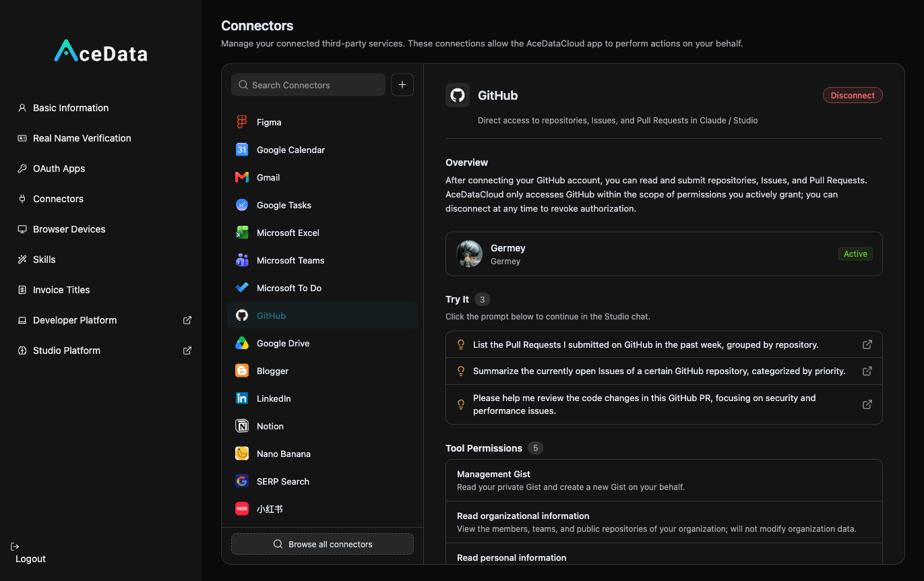Click the Active status badge

pos(855,254)
